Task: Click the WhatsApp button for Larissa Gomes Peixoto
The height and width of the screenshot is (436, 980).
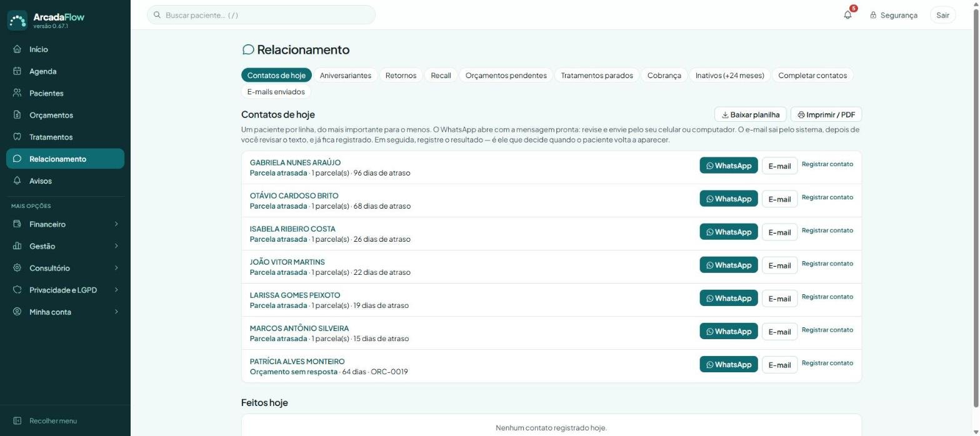Action: point(729,299)
